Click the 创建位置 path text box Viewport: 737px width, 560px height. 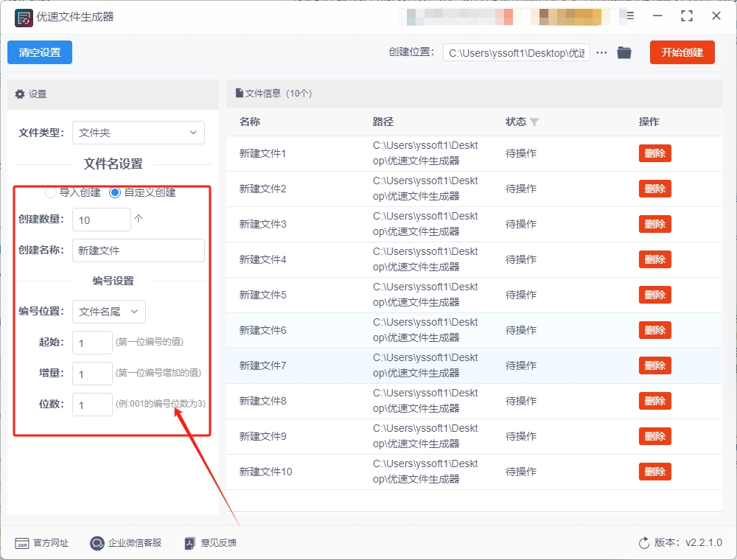pos(516,53)
